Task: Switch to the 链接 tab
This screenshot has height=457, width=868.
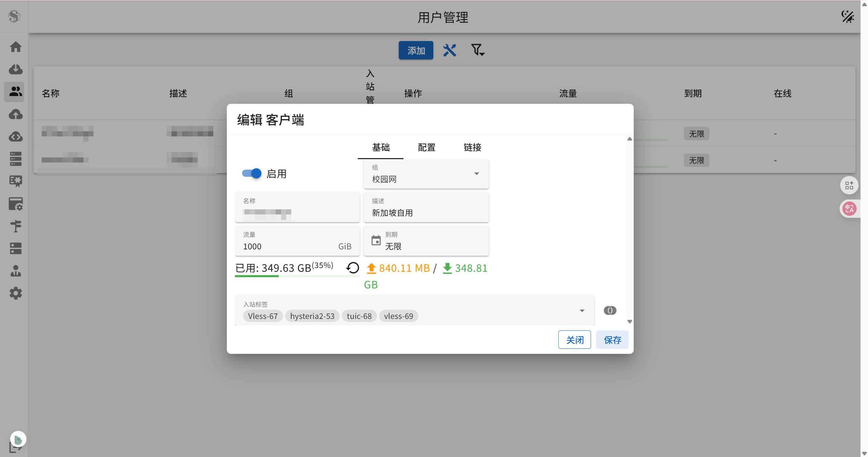Action: 472,148
